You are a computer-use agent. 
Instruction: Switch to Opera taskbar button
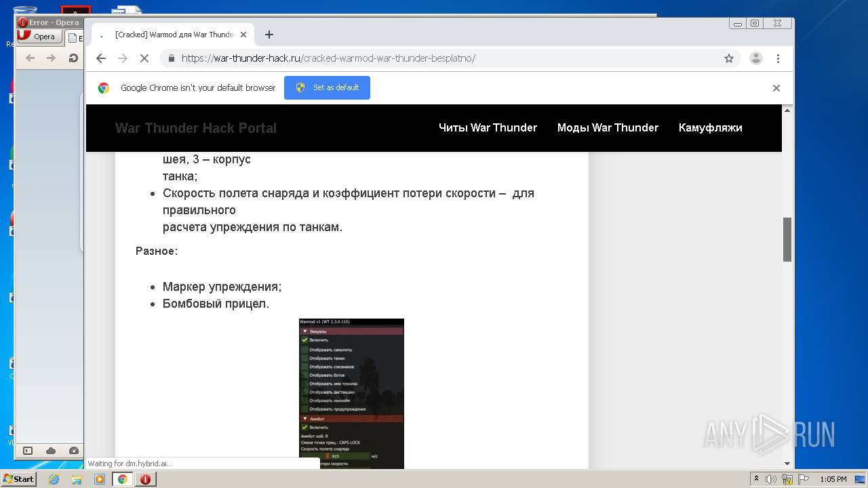[145, 479]
